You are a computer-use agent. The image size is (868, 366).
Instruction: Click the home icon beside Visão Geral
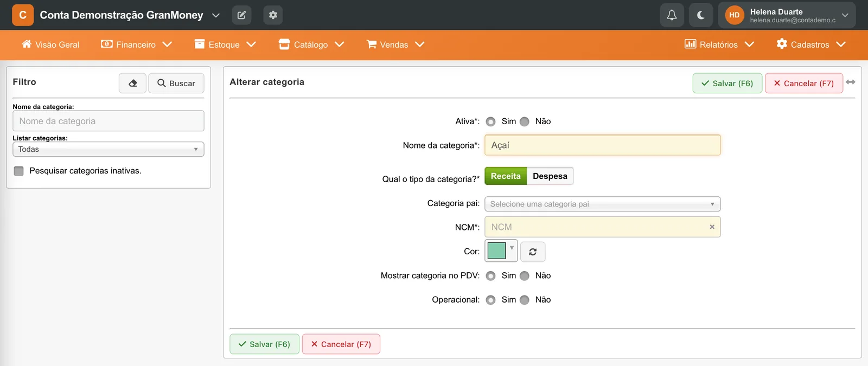point(27,44)
